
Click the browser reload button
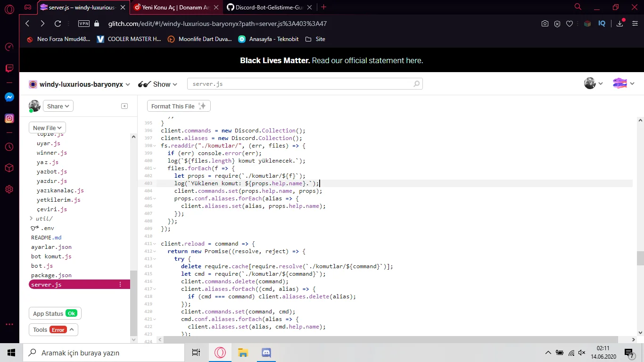tap(58, 24)
